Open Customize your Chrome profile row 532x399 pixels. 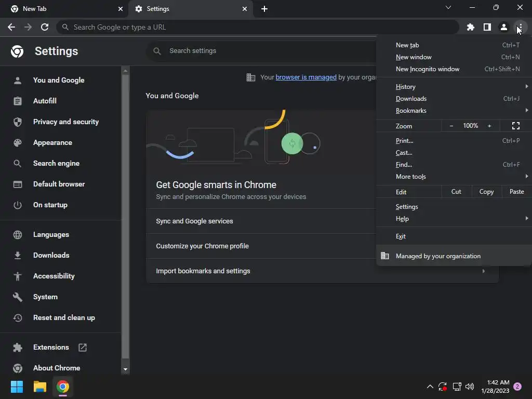[261, 246]
